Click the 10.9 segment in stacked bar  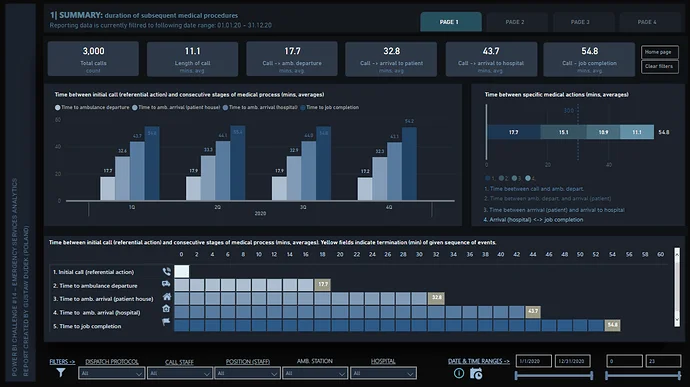(x=603, y=132)
